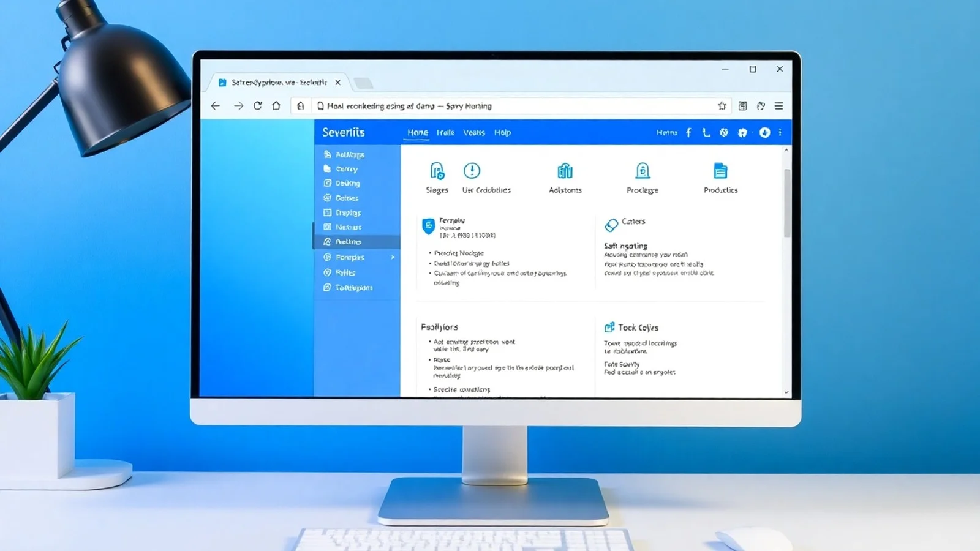Click the highlighted Noume sidebar item
The width and height of the screenshot is (980, 551).
coord(357,242)
